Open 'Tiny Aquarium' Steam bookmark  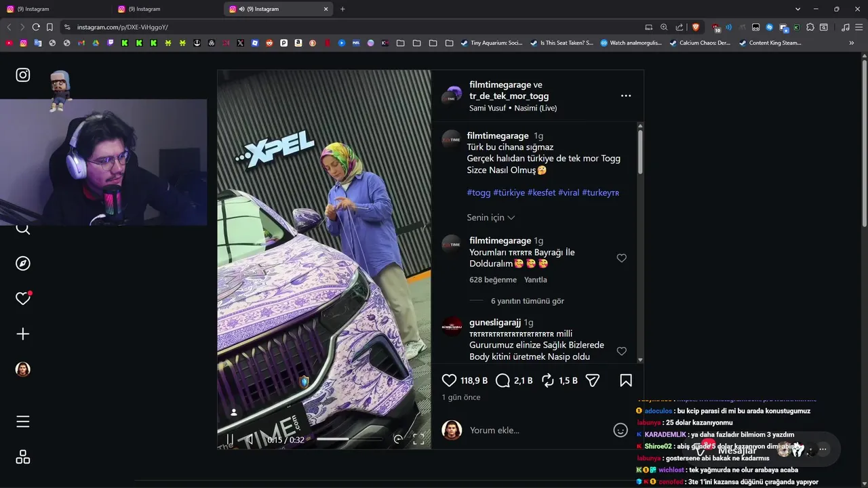[x=492, y=43]
